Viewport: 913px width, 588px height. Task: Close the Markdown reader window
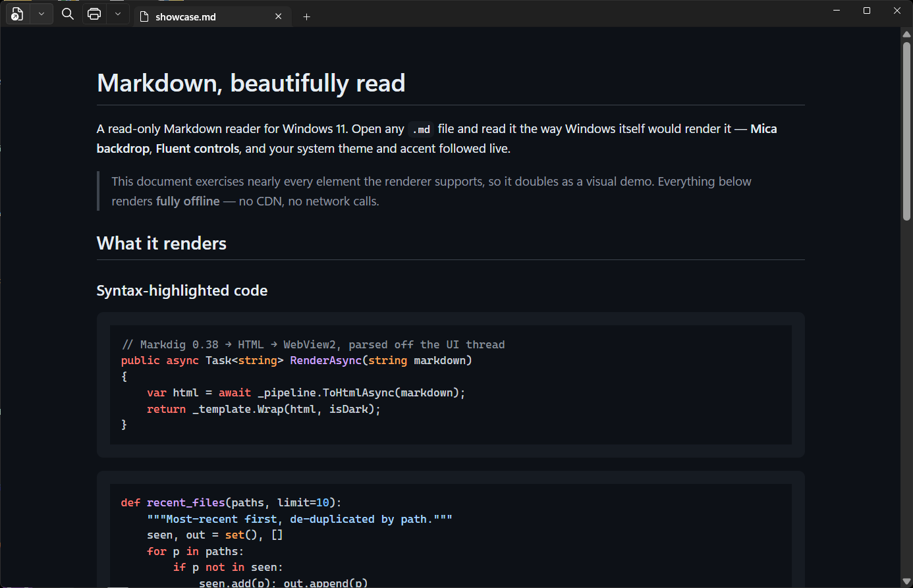pos(897,11)
